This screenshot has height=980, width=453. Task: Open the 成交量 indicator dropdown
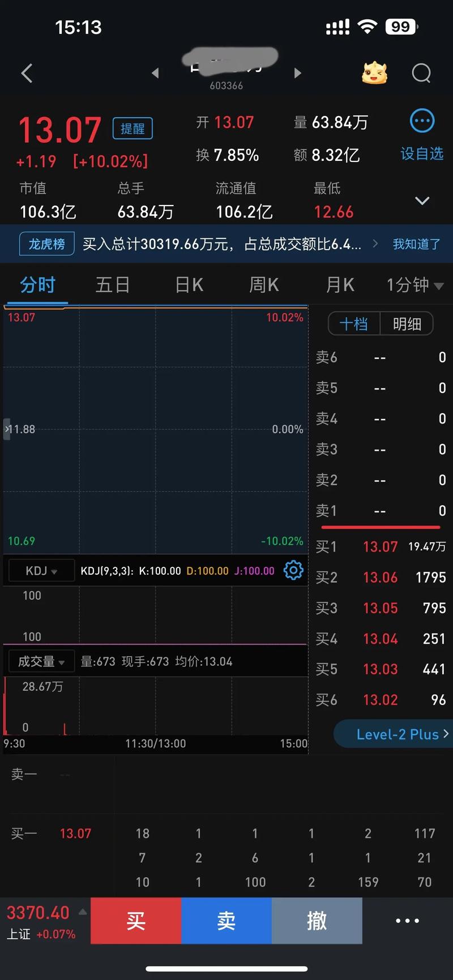tap(41, 661)
